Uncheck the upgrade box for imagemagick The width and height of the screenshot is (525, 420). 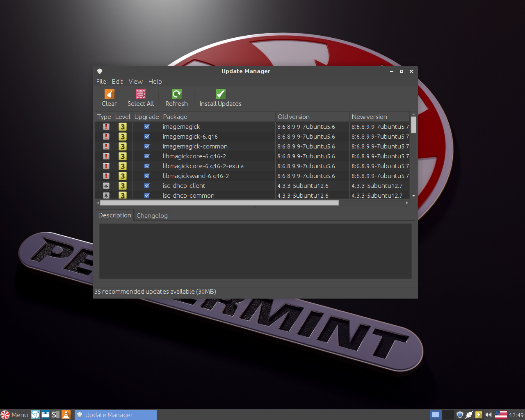(147, 127)
